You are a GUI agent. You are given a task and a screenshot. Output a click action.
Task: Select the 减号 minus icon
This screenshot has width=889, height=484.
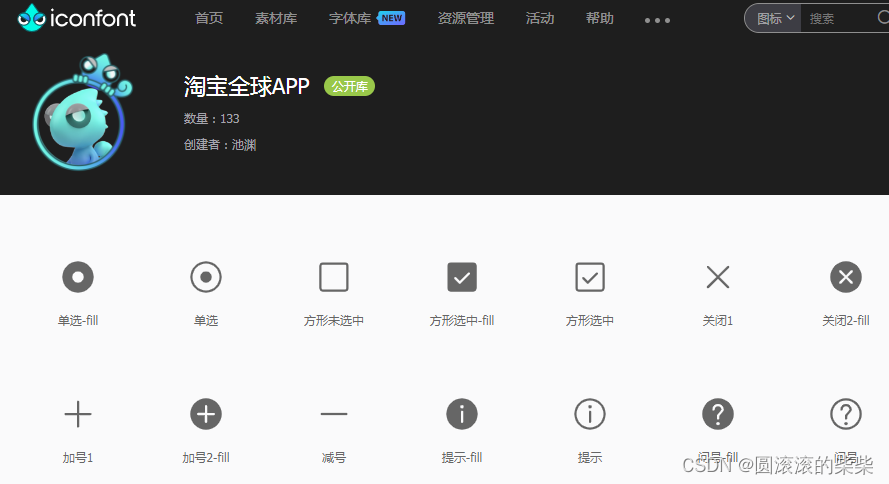[334, 414]
